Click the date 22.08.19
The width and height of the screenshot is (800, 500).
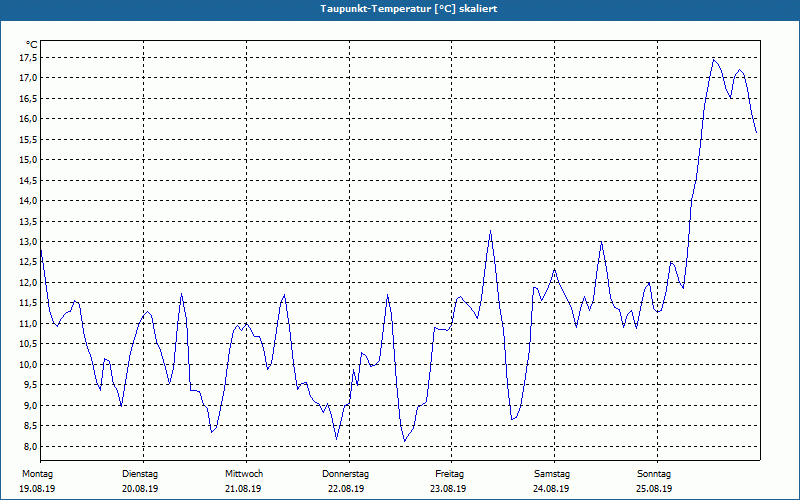(346, 489)
